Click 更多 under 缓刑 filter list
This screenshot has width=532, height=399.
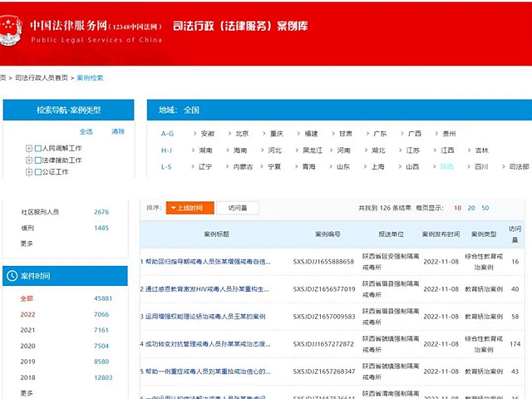coord(27,244)
